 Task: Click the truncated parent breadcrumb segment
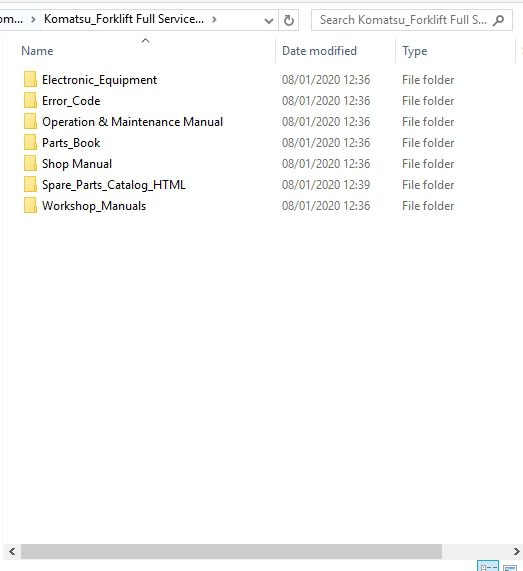click(11, 19)
